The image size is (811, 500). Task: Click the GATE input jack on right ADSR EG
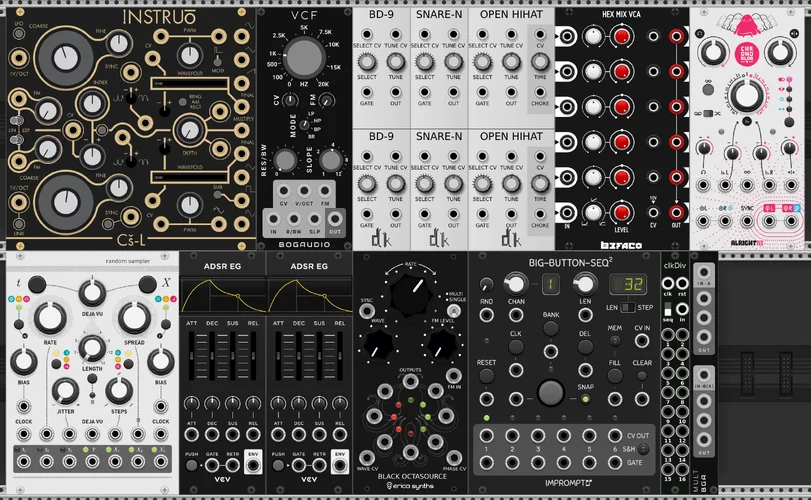[x=298, y=465]
